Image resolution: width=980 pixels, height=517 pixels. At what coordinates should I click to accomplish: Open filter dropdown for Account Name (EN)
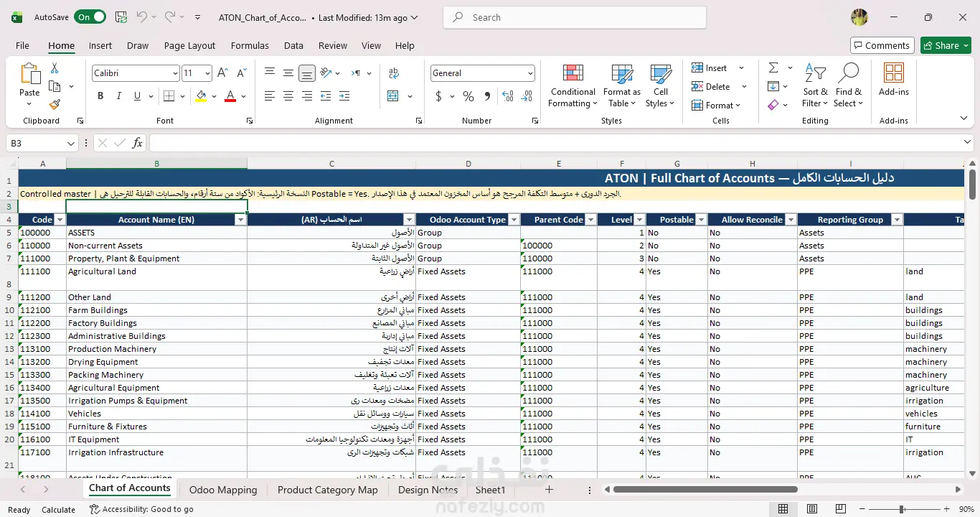pyautogui.click(x=241, y=220)
